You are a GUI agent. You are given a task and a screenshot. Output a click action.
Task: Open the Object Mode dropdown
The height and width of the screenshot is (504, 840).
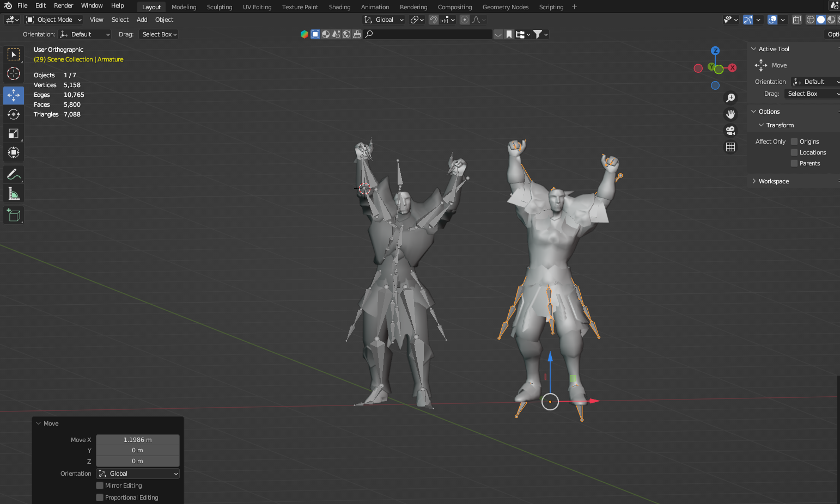pyautogui.click(x=53, y=20)
